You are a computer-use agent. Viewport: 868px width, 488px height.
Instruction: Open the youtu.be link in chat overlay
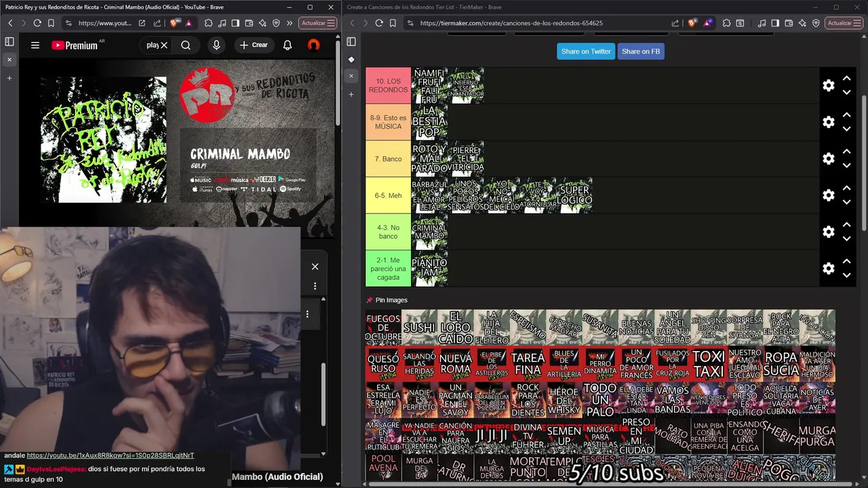110,455
